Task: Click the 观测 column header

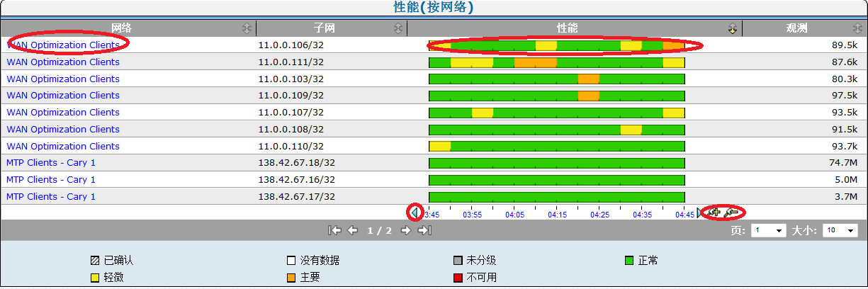Action: 797,28
